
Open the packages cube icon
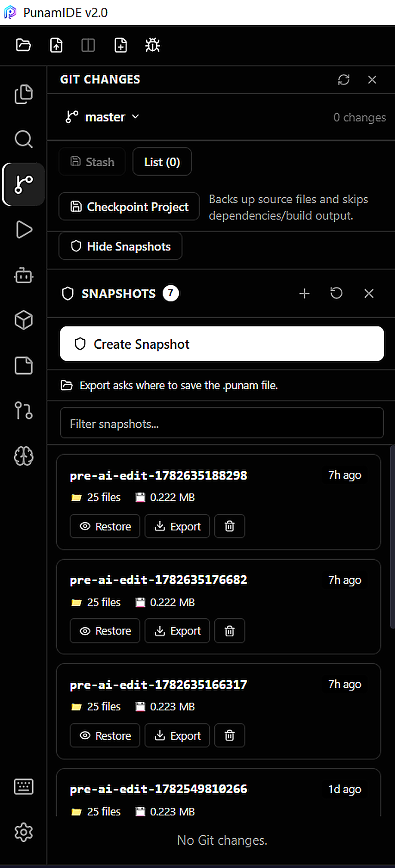(23, 320)
